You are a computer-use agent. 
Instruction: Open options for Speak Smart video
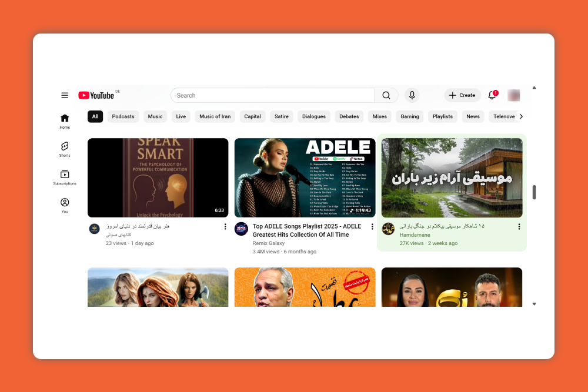pyautogui.click(x=225, y=226)
